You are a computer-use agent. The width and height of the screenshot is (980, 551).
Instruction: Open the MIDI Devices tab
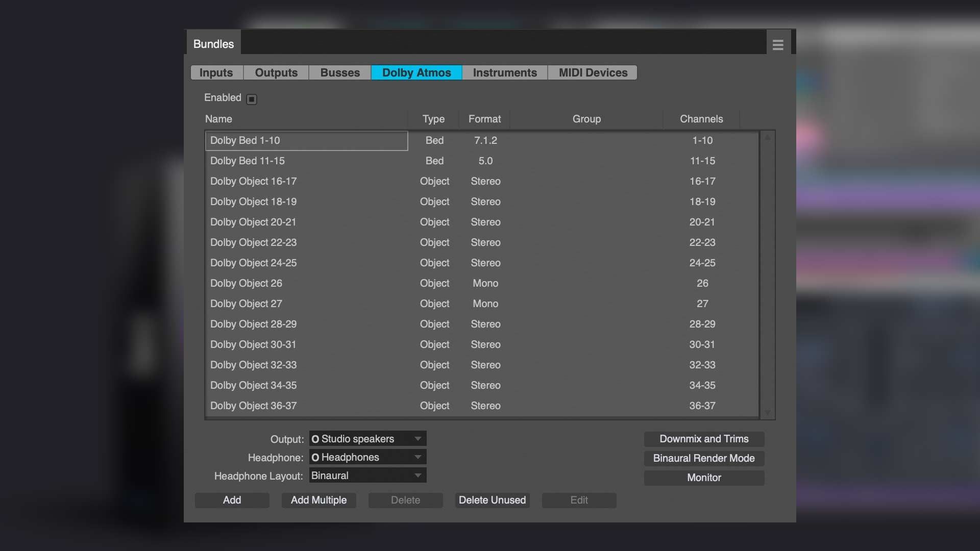pos(593,72)
